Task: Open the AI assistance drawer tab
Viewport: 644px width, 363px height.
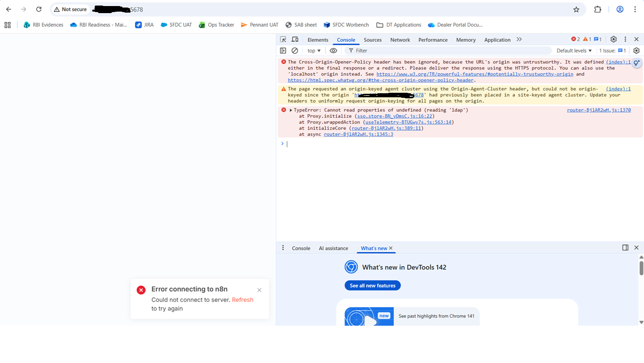Action: tap(333, 248)
